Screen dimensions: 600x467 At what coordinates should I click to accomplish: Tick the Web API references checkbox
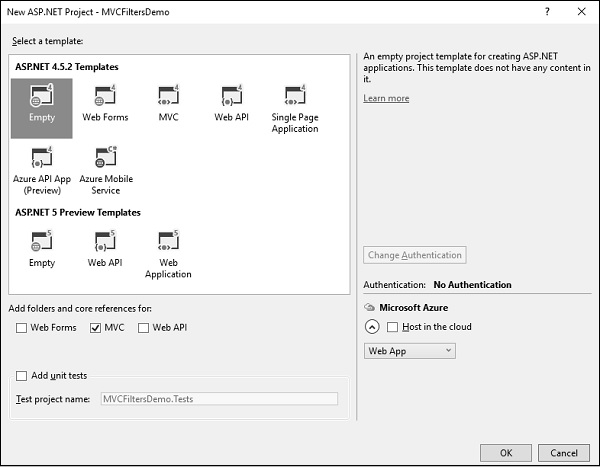point(144,328)
